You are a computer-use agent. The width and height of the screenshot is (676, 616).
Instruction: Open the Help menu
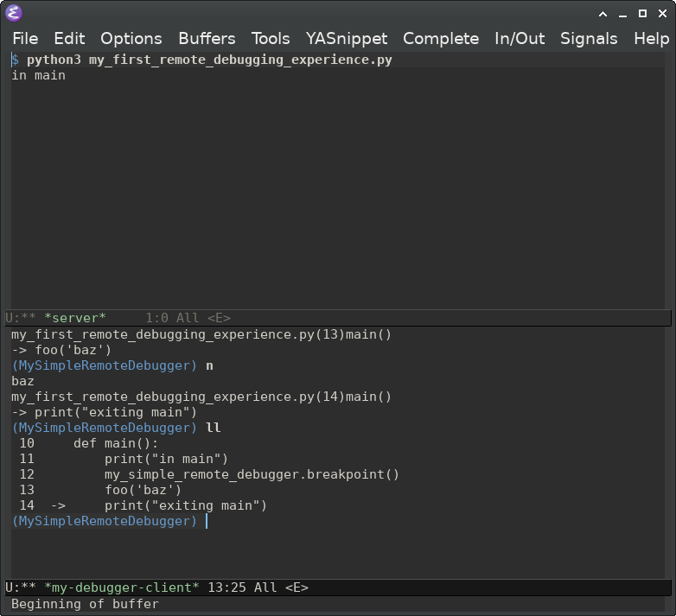652,39
